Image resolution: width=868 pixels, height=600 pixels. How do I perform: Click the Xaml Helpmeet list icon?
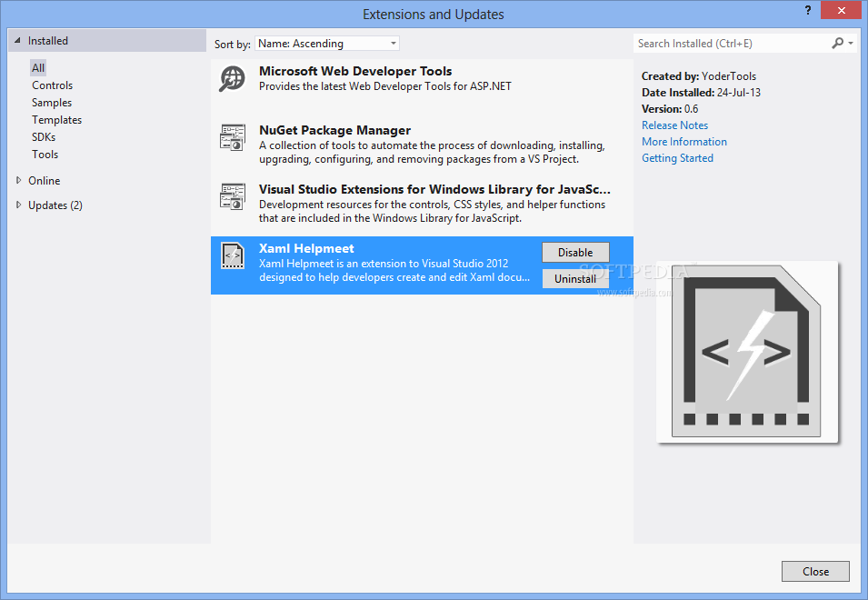tap(233, 255)
